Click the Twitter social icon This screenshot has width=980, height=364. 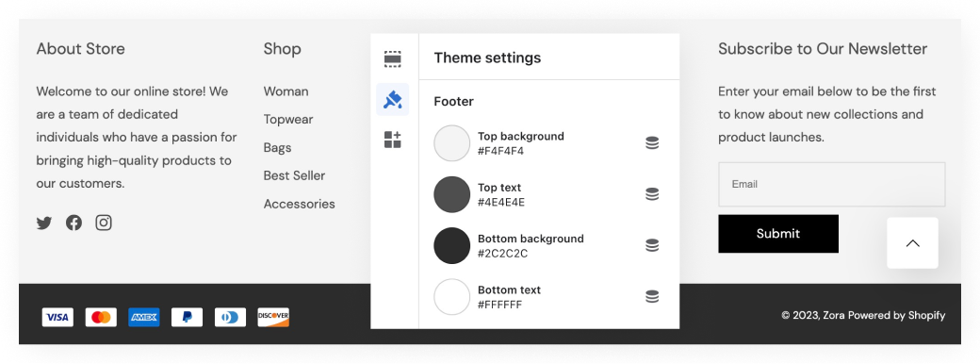coord(43,223)
